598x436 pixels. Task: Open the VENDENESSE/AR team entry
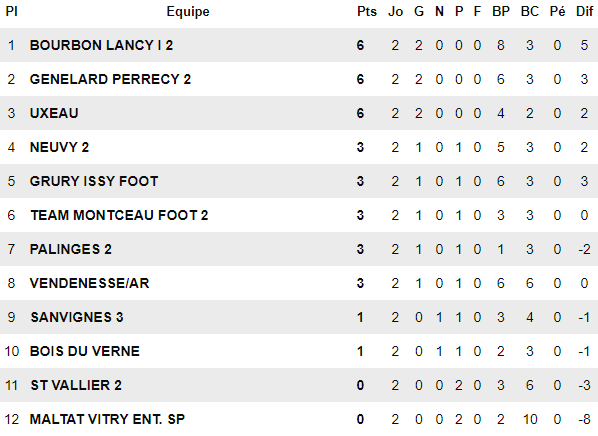click(x=90, y=283)
